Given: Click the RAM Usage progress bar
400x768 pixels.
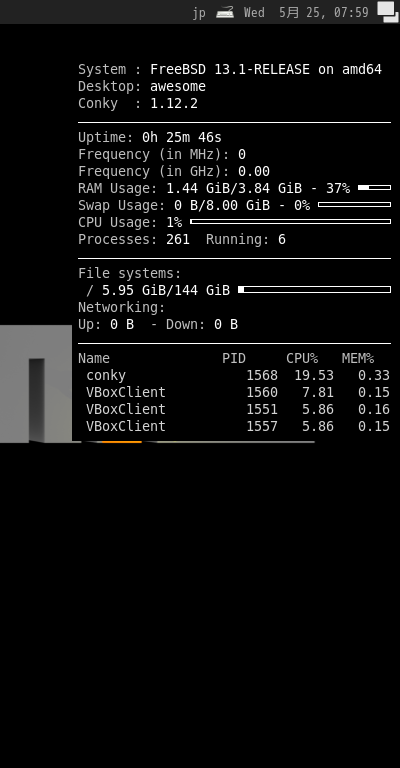Looking at the screenshot, I should tap(374, 188).
